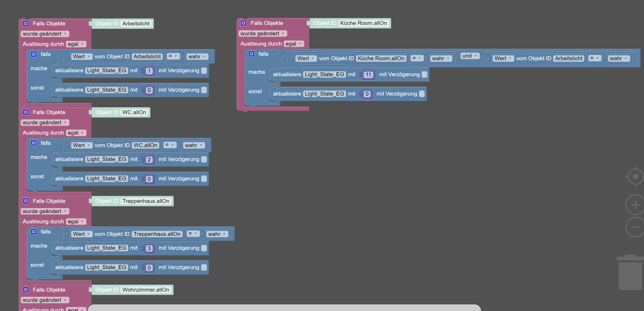Click the trash can icon
Image resolution: width=644 pixels, height=311 pixels.
point(630,272)
